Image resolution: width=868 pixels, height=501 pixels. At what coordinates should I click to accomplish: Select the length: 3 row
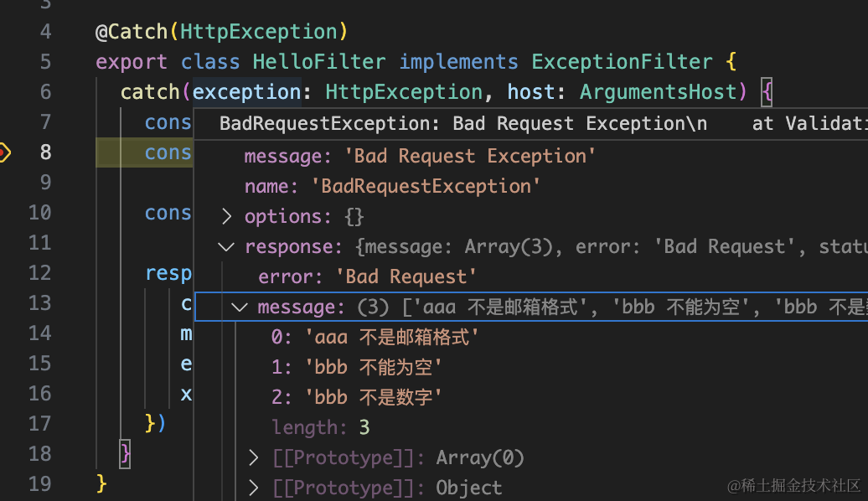tap(321, 427)
